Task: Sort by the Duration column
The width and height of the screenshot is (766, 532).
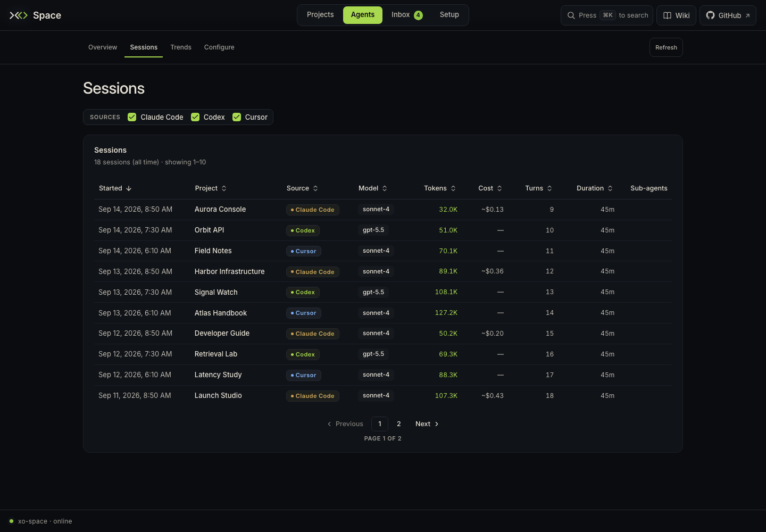Action: pos(595,188)
